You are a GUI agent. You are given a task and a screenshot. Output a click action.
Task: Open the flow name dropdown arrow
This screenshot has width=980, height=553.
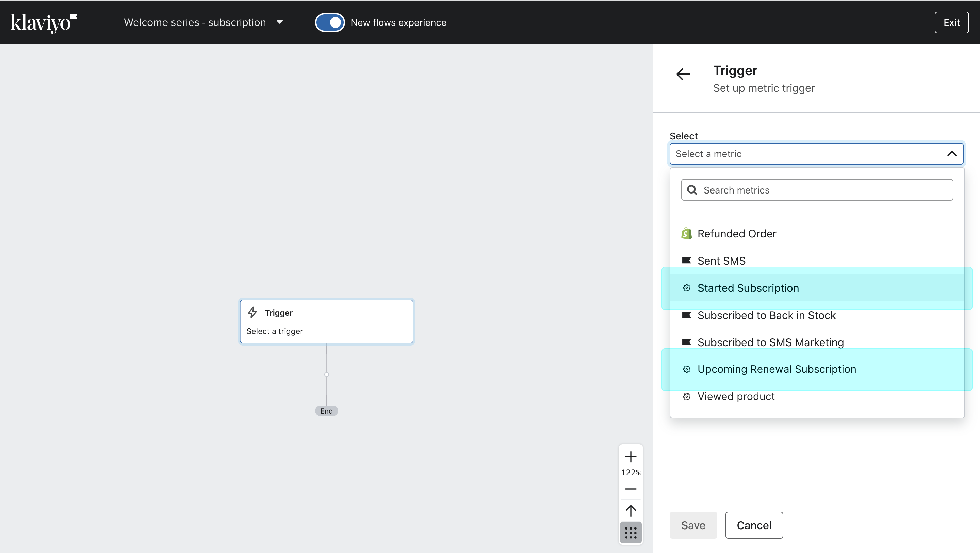pos(280,22)
